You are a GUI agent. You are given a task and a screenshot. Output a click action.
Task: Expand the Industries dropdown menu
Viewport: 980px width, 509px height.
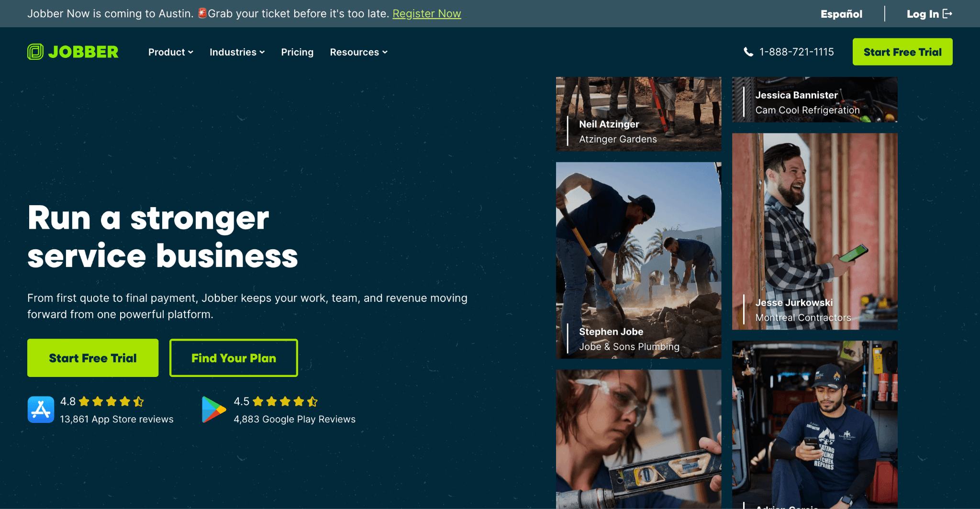237,52
